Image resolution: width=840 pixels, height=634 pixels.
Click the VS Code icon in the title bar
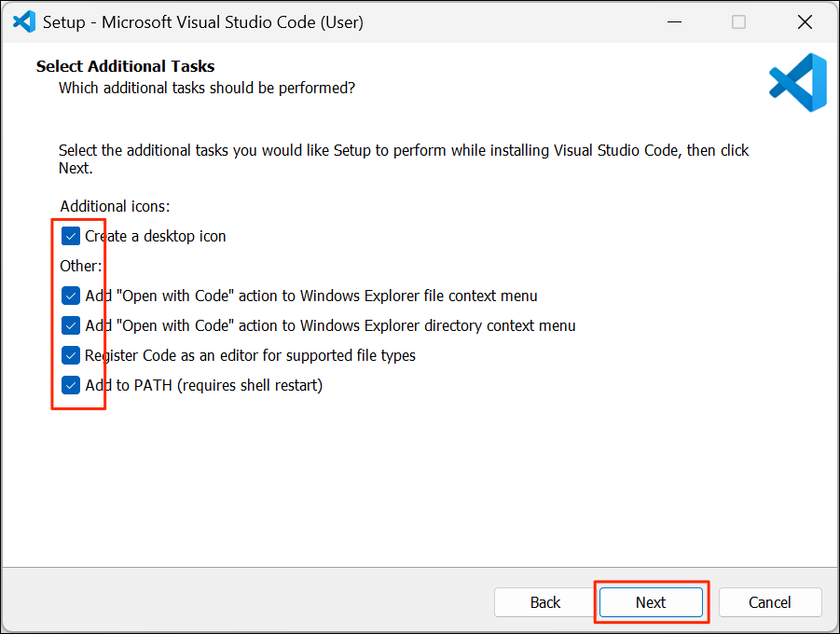[24, 22]
